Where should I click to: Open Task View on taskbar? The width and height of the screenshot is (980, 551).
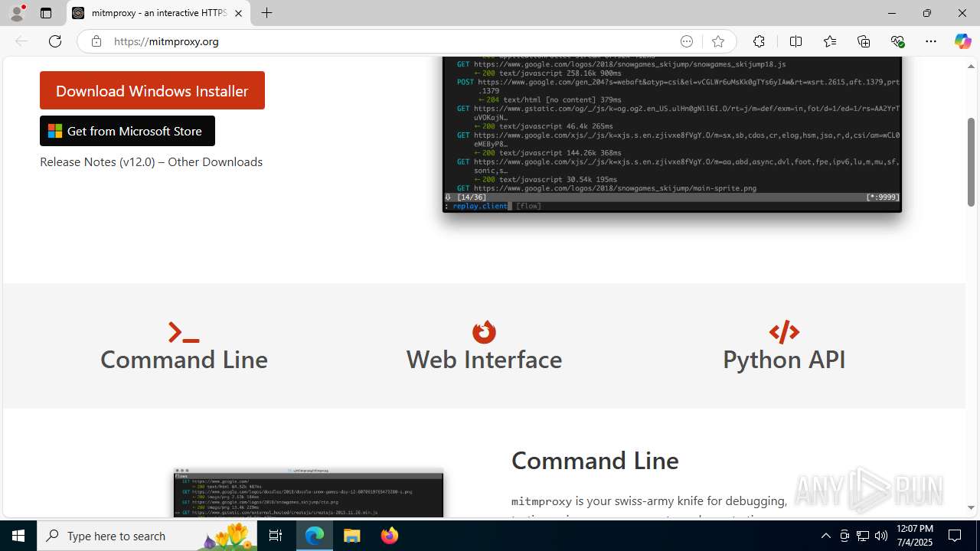(276, 536)
